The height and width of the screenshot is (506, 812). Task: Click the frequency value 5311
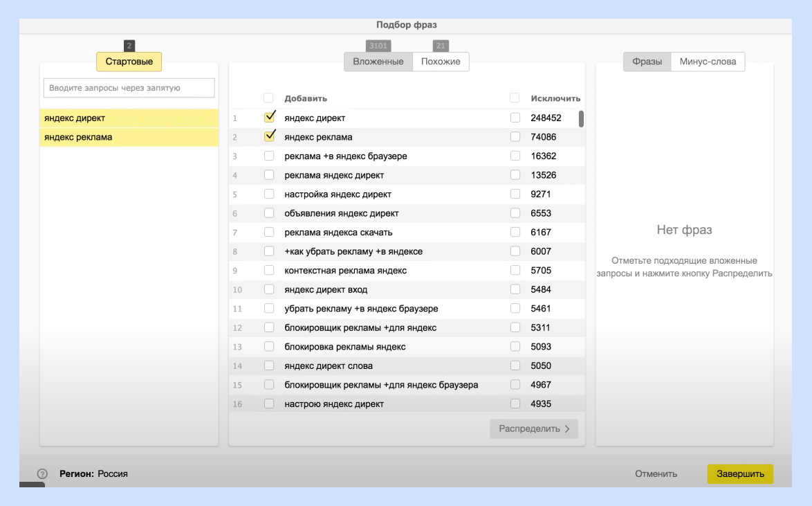pos(540,327)
